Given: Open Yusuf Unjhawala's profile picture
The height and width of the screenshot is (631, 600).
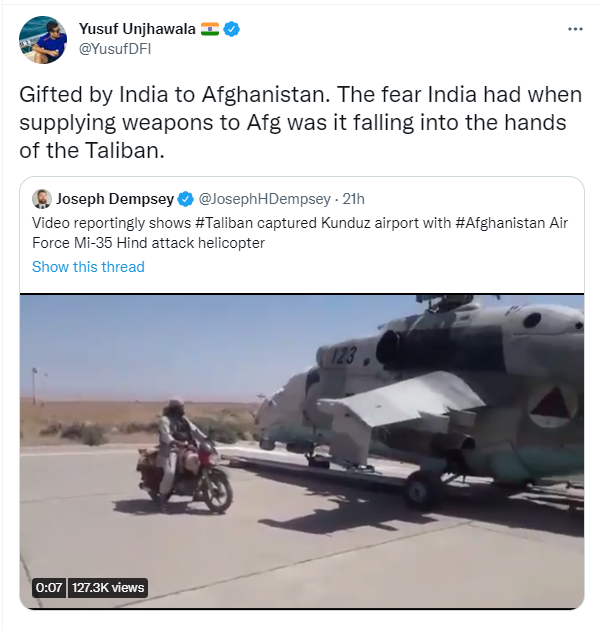Looking at the screenshot, I should coord(43,40).
